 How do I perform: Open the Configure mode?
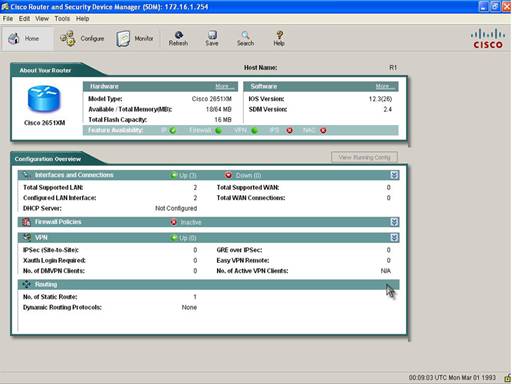click(82, 39)
